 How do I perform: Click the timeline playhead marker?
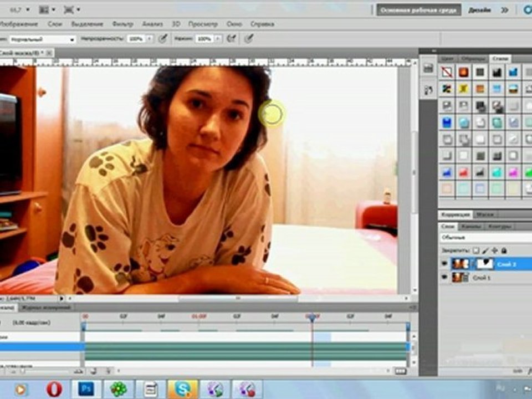pos(312,317)
